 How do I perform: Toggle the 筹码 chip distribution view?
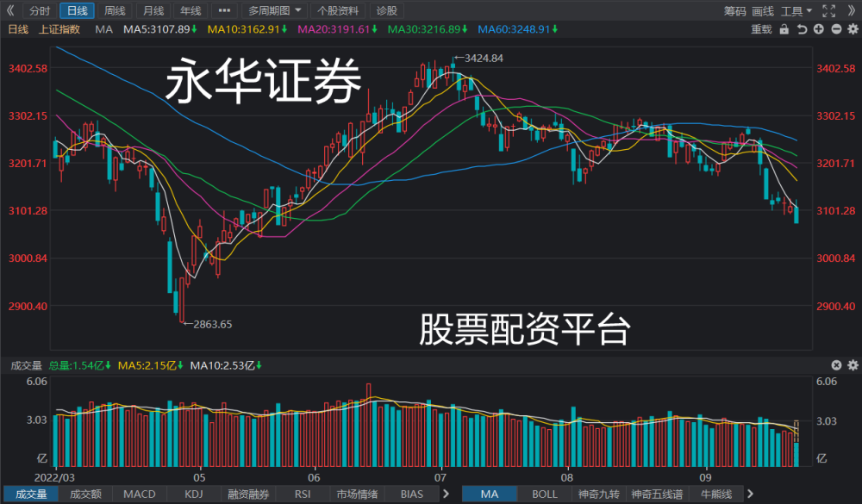click(x=734, y=11)
